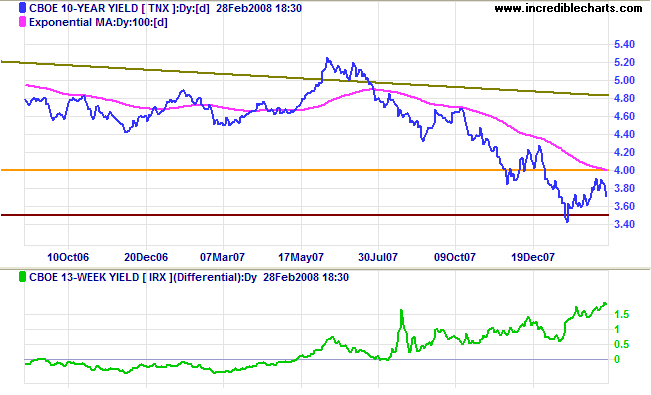Click the 3.40 price scale label
Screen dimensions: 651x395
624,224
